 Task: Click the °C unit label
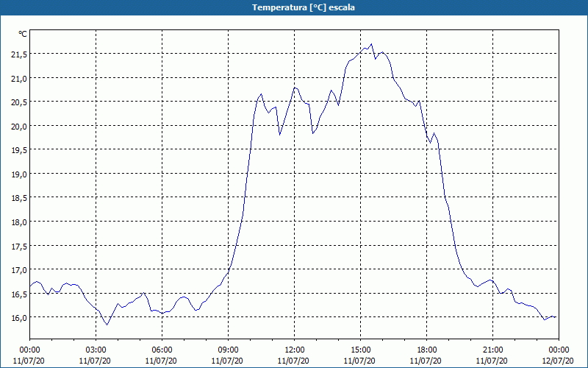[x=23, y=34]
